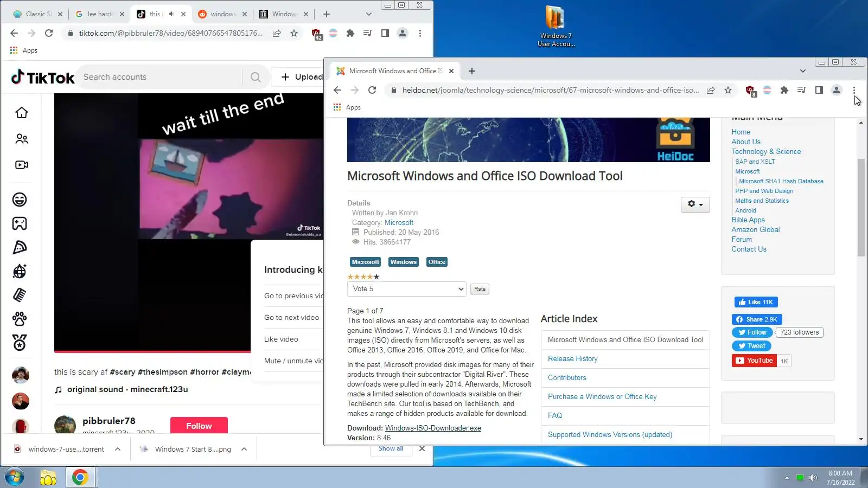Download Windows-ISO-Downloader.exe link
The height and width of the screenshot is (488, 868).
433,428
